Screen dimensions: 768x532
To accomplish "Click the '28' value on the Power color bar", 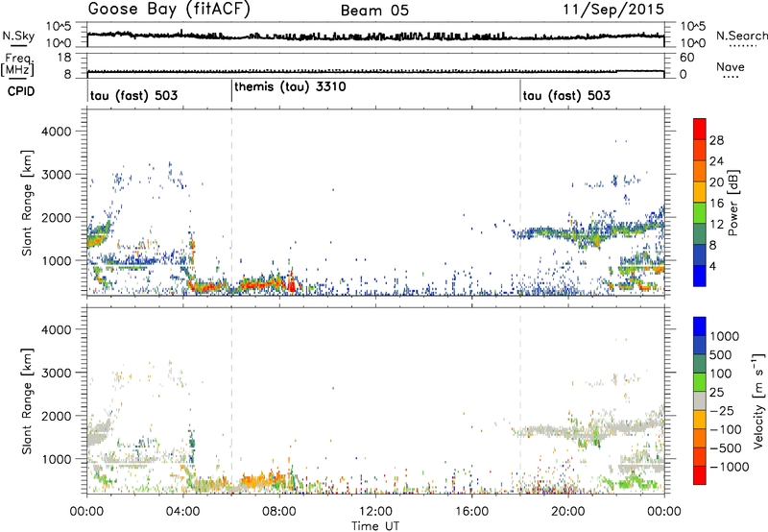I will pyautogui.click(x=716, y=140).
